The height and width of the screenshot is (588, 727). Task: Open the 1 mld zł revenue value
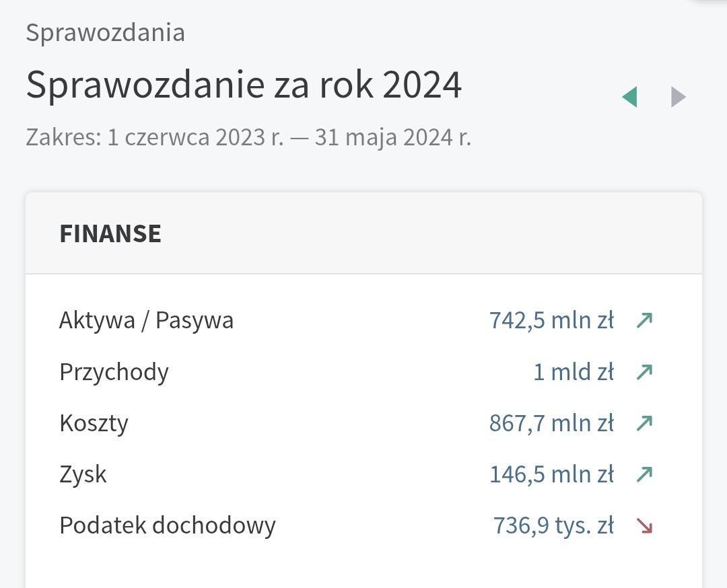pos(573,371)
